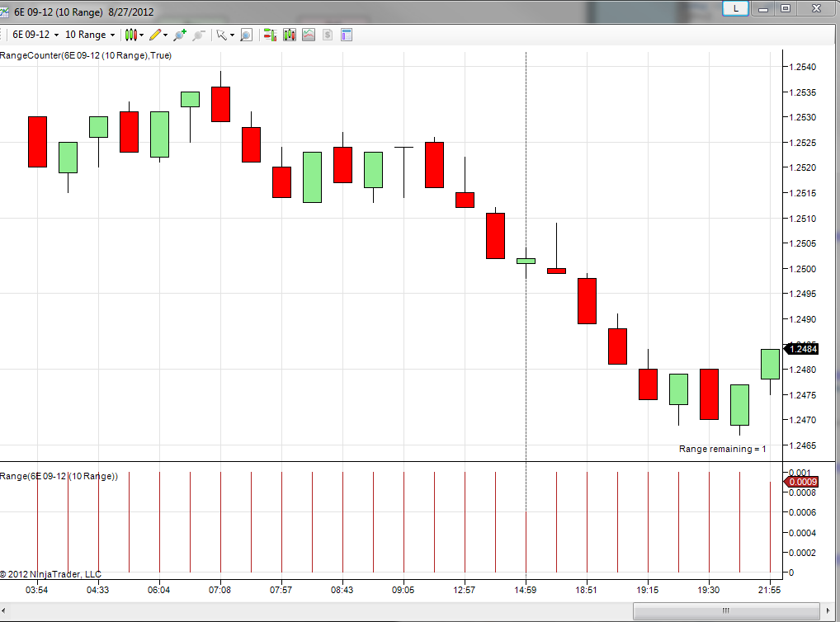Select the pencil drawing tools icon
This screenshot has width=840, height=622.
coord(155,35)
